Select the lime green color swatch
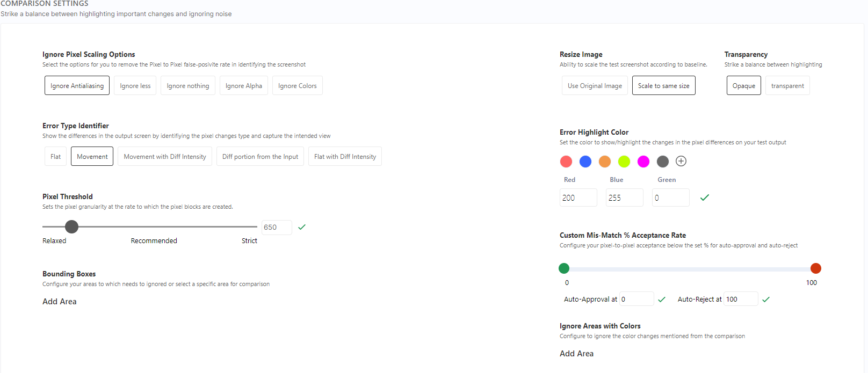Screen dimensions: 868x373 point(624,162)
